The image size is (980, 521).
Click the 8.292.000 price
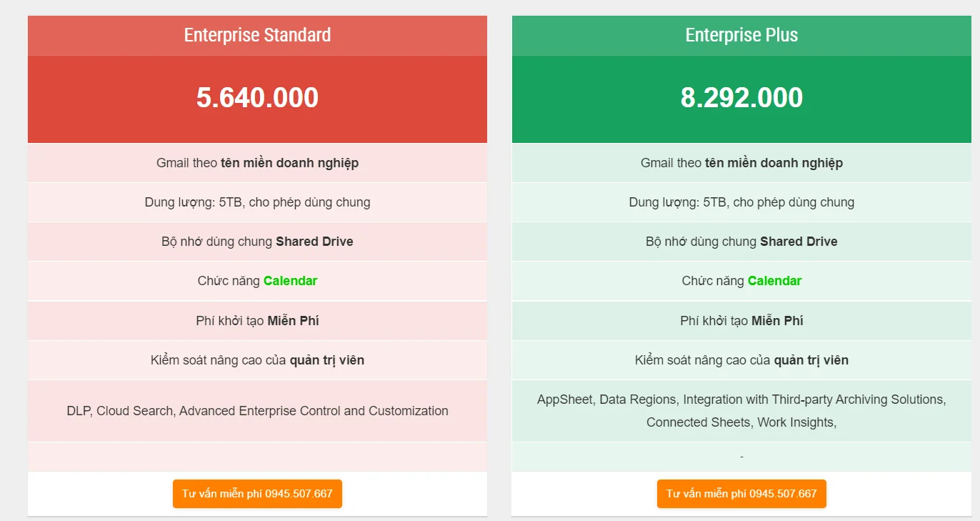741,98
